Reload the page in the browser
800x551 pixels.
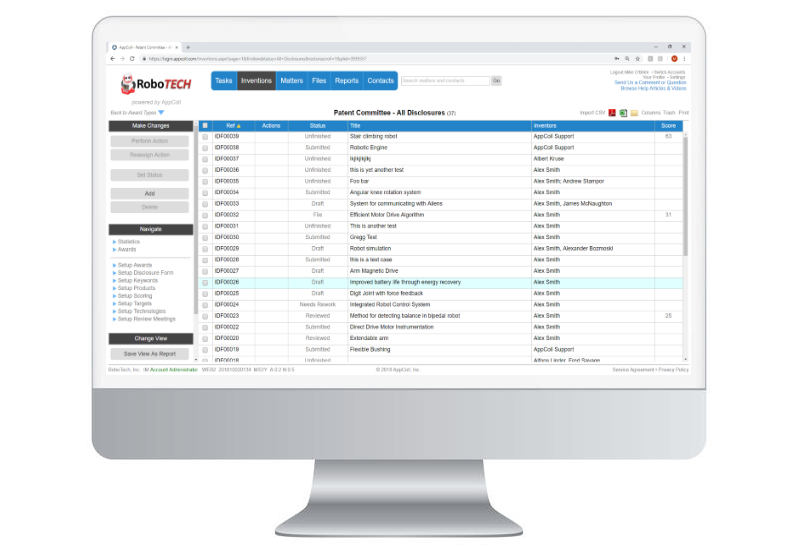(x=132, y=59)
